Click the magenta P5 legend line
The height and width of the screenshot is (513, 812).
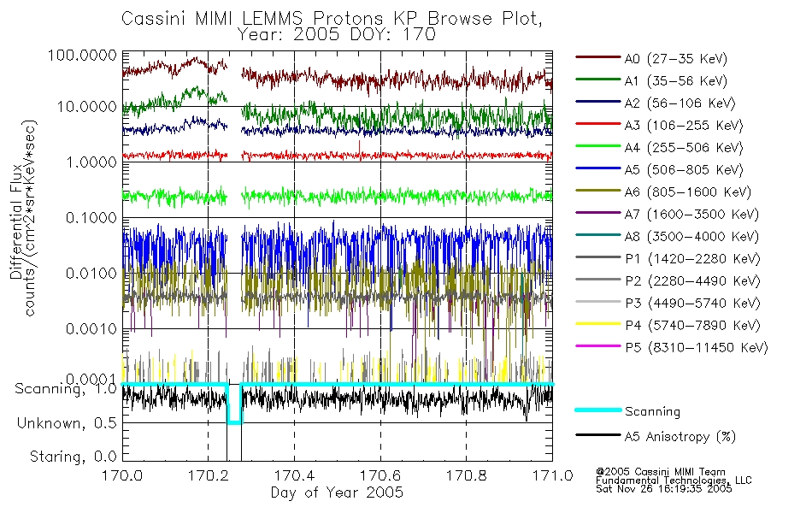[598, 345]
